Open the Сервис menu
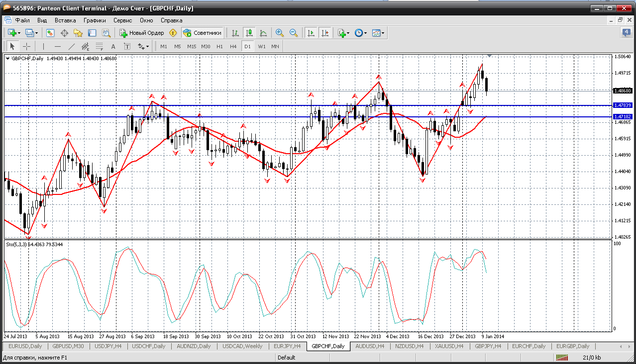The height and width of the screenshot is (364, 636). 122,20
